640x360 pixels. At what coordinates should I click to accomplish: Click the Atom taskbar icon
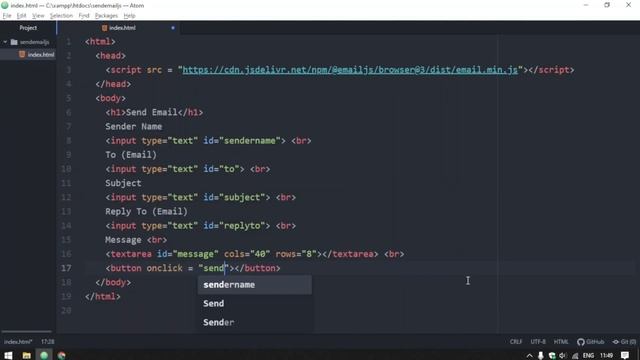click(x=44, y=355)
